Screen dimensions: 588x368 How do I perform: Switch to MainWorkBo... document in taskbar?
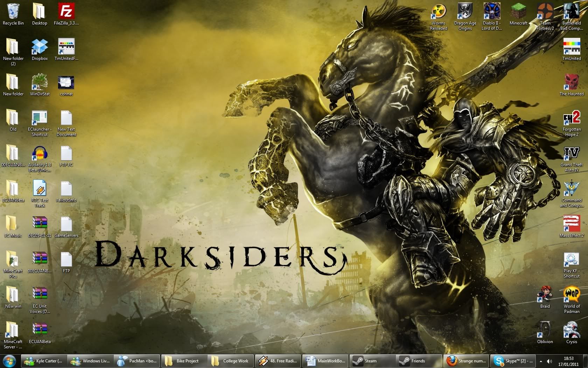pyautogui.click(x=325, y=361)
